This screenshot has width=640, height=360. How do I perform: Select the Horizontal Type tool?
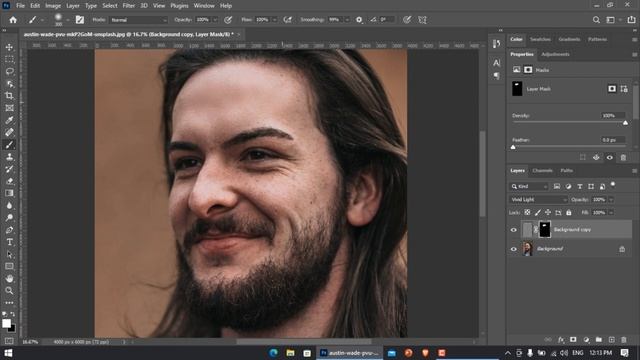[9, 242]
